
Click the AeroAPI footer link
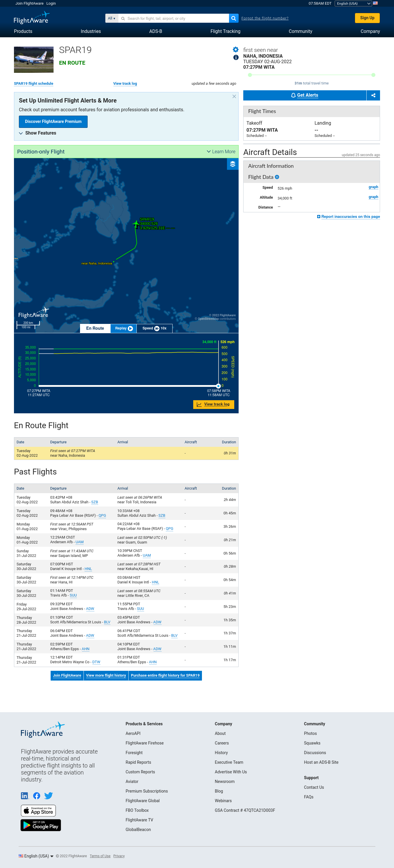click(x=133, y=733)
